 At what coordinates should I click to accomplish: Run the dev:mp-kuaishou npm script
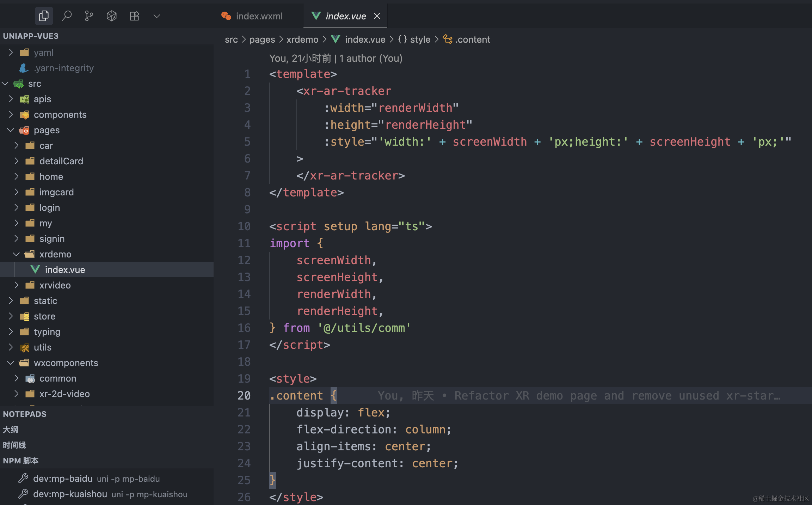(x=70, y=494)
